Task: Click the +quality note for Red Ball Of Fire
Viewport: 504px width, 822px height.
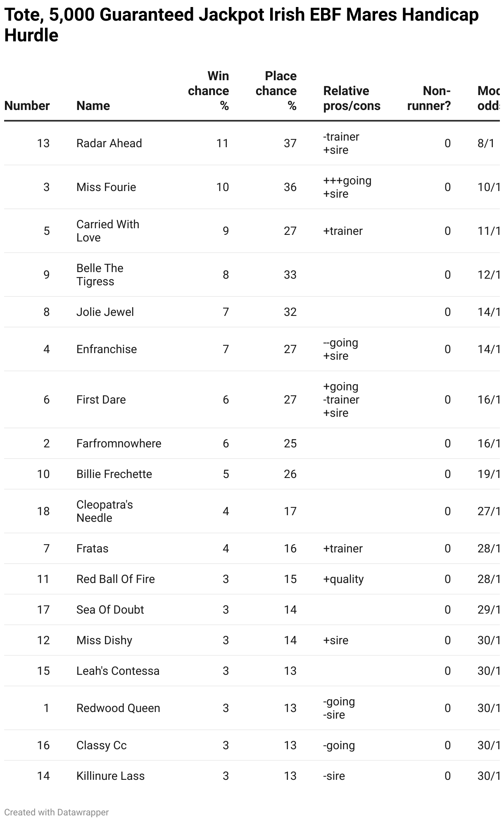Action: pos(343,579)
